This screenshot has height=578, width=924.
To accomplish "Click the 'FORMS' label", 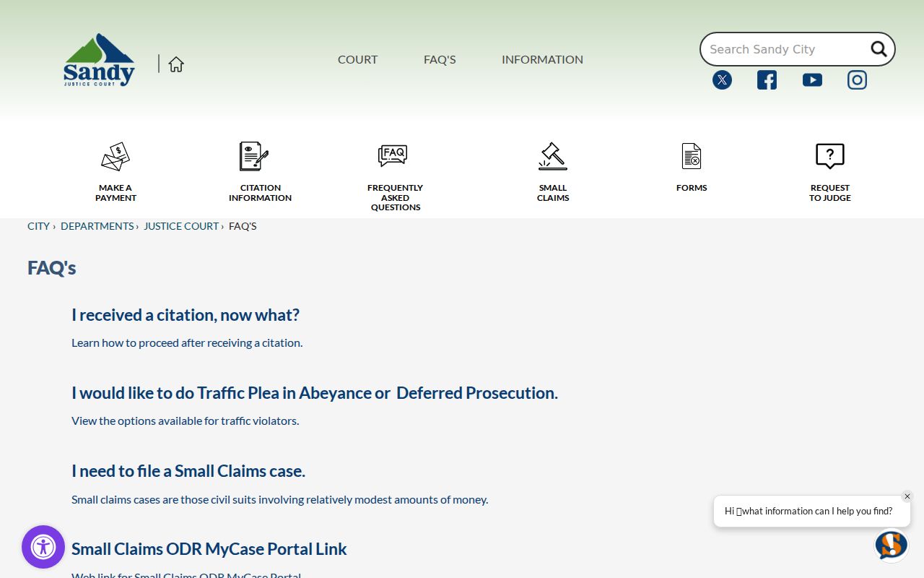I will click(692, 188).
